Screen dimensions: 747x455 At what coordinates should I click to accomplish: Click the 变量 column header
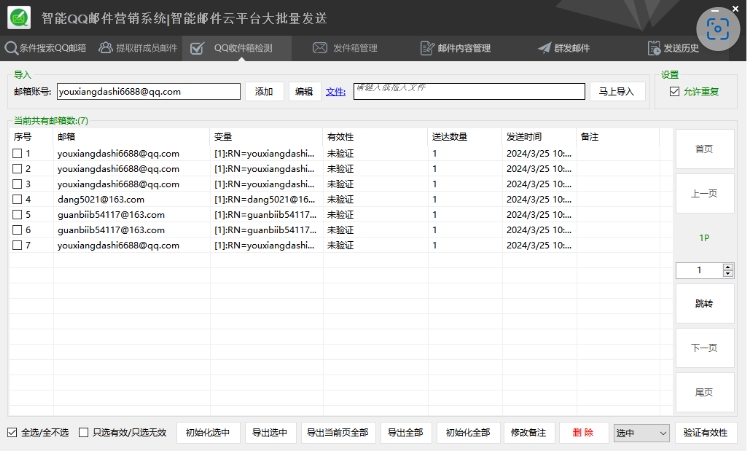[x=267, y=137]
